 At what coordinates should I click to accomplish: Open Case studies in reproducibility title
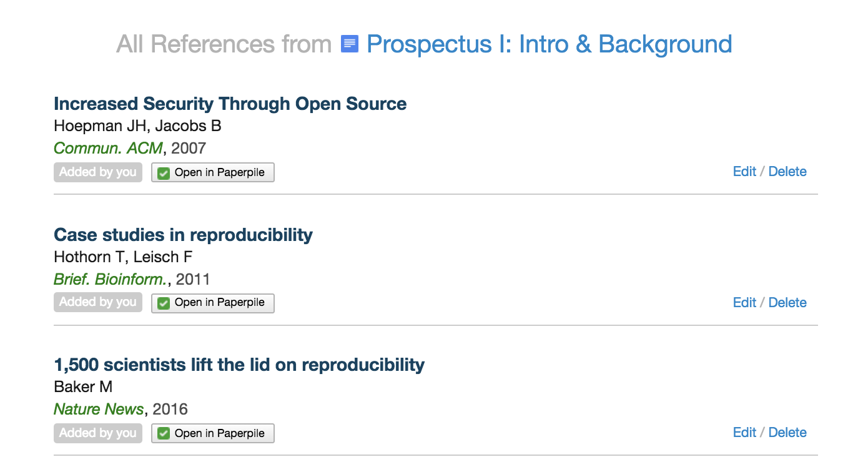183,235
